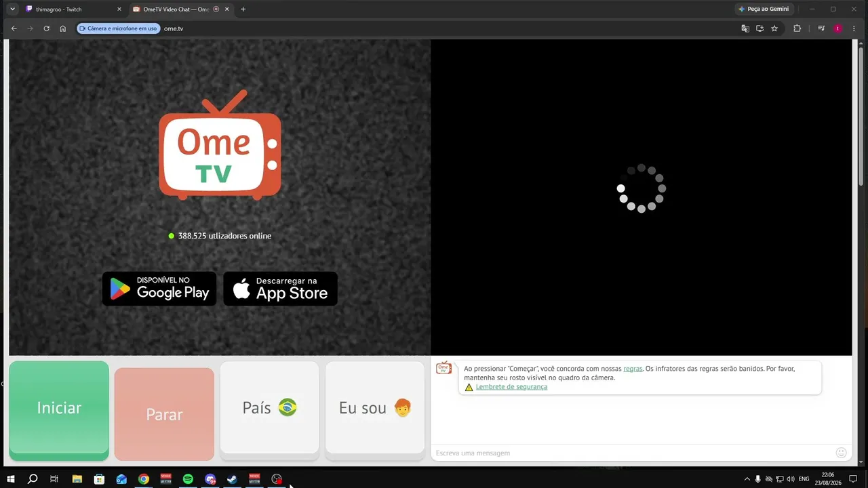Open the volume speaker tray icon
Viewport: 868px width, 488px height.
pyautogui.click(x=790, y=479)
